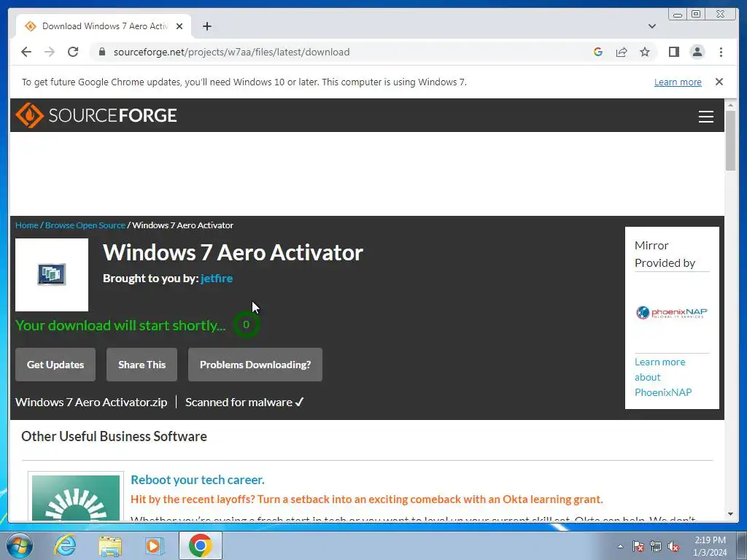This screenshot has width=747, height=560.
Task: Click the Get Updates button
Action: click(55, 365)
